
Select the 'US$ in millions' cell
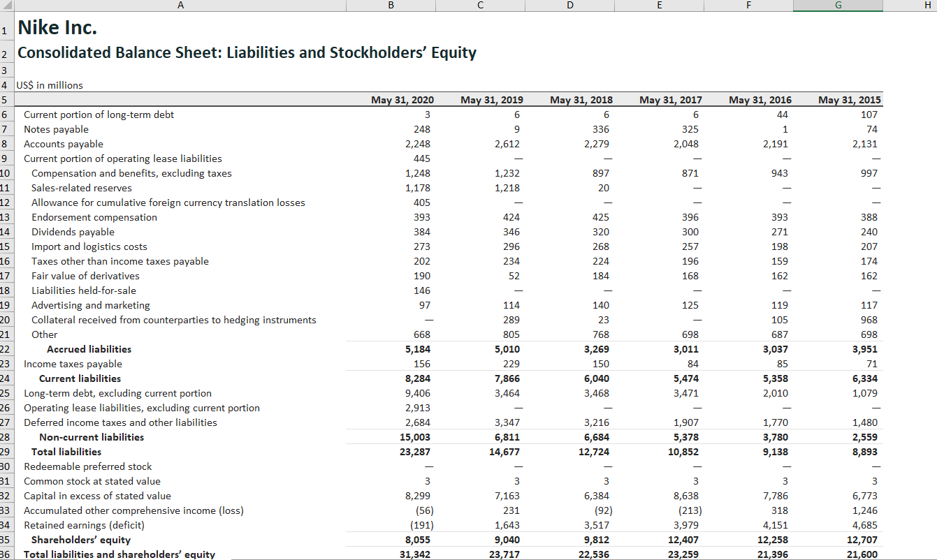(x=49, y=85)
